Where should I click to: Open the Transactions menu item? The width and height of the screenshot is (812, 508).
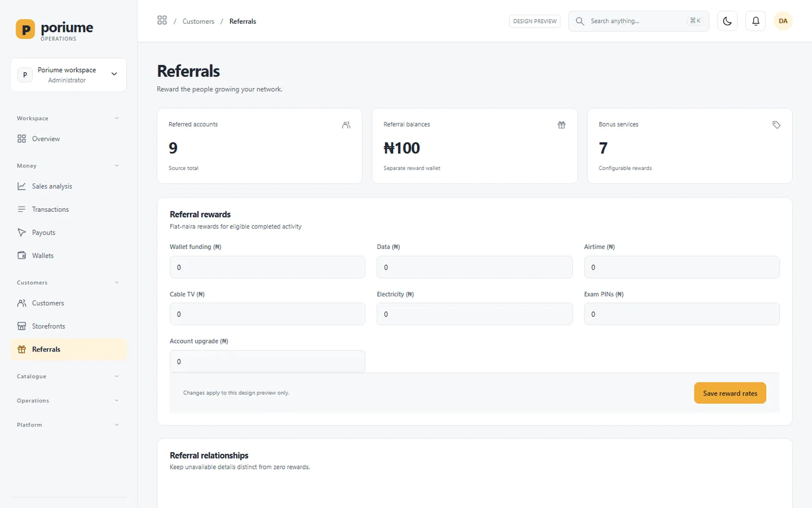69,209
